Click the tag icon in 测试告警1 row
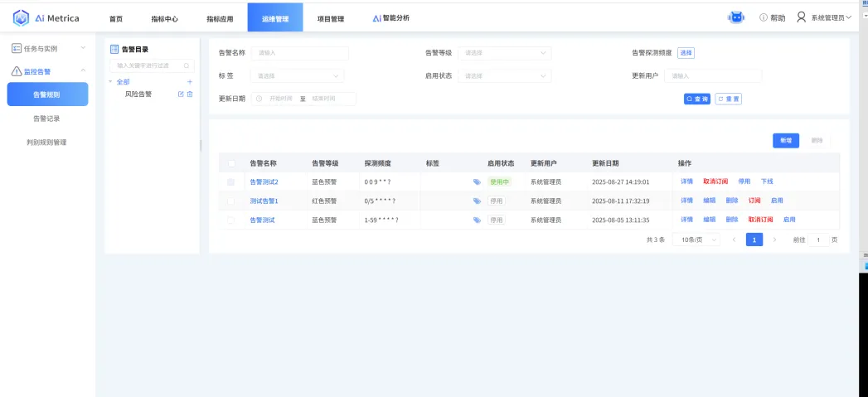This screenshot has width=868, height=397. coord(477,201)
